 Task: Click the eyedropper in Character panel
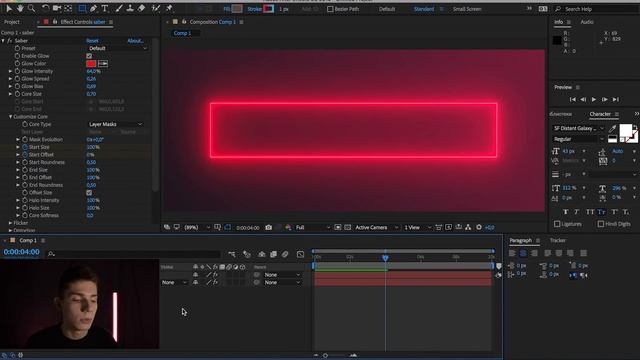click(612, 129)
